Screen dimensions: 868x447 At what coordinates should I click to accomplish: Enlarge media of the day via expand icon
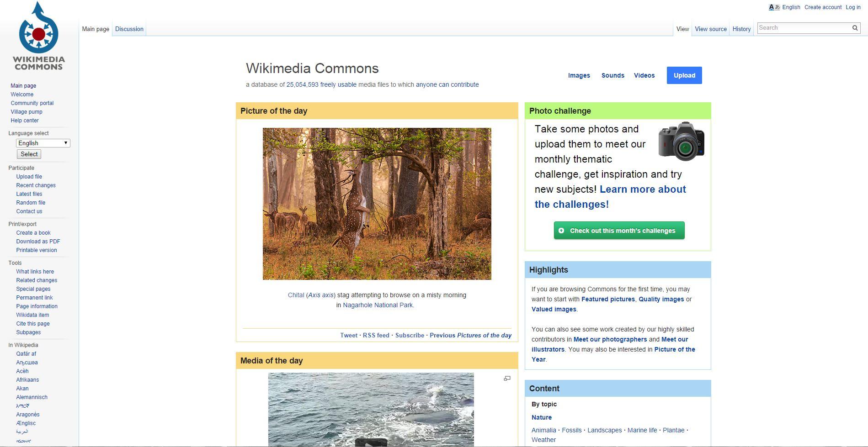pos(507,379)
